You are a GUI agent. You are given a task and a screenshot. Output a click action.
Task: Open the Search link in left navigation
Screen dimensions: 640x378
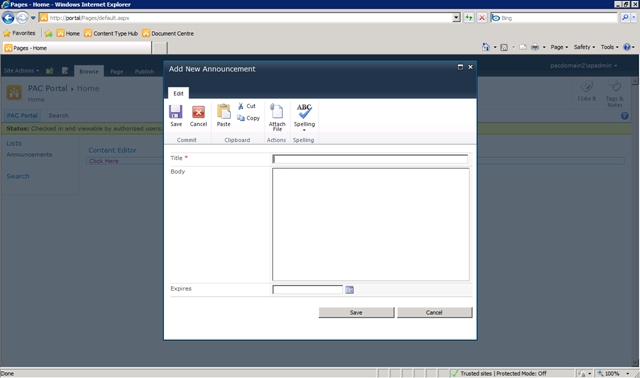18,176
